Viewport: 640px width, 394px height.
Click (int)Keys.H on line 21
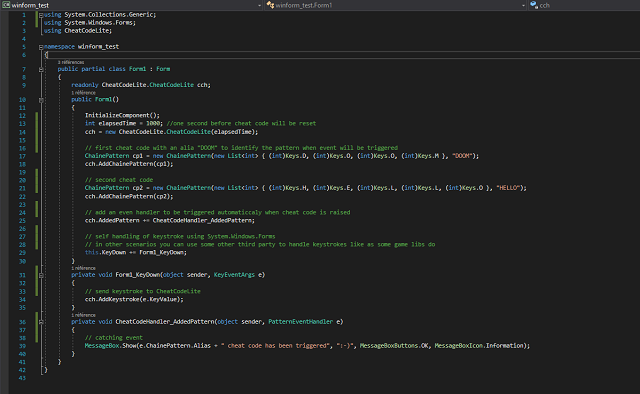[x=287, y=188]
